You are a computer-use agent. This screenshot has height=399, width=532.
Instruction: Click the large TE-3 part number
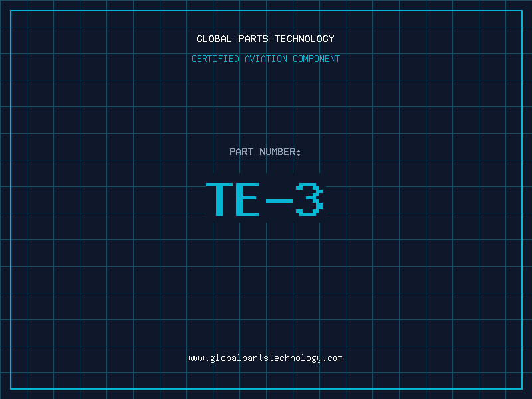coord(265,199)
